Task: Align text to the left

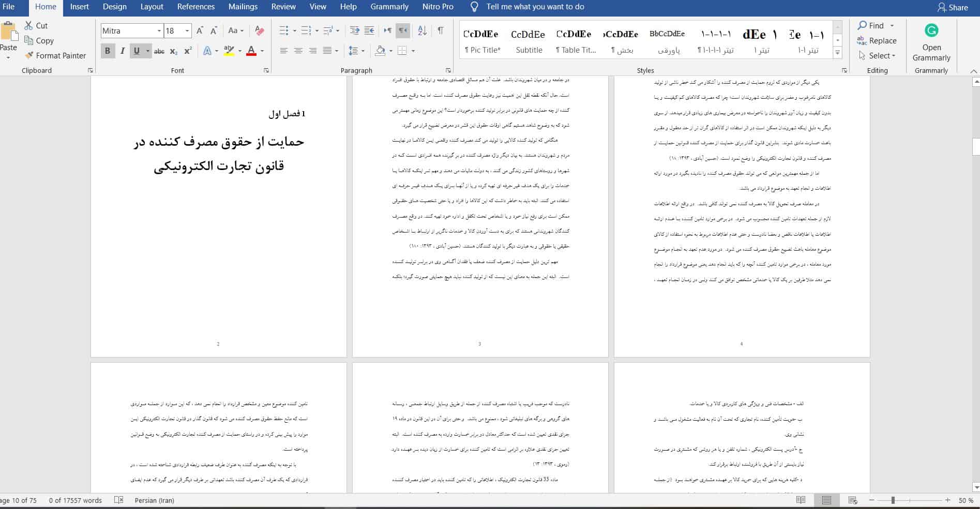Action: 284,51
